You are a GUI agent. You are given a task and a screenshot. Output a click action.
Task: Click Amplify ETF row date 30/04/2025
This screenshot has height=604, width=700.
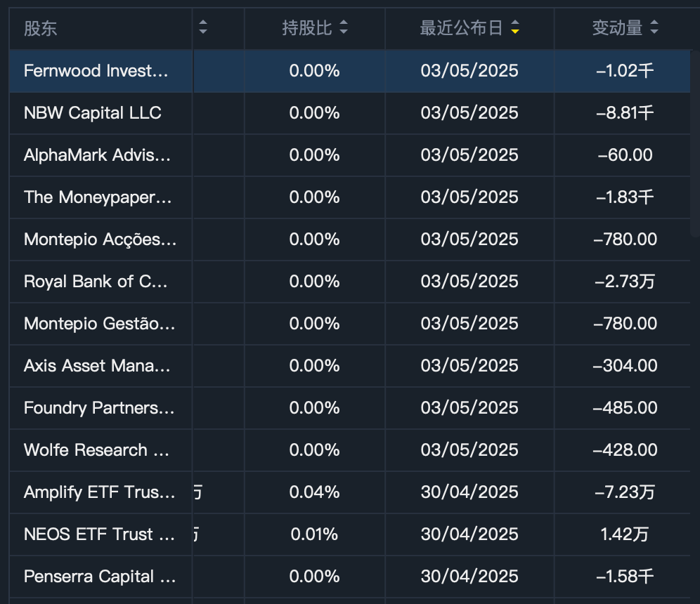point(469,492)
